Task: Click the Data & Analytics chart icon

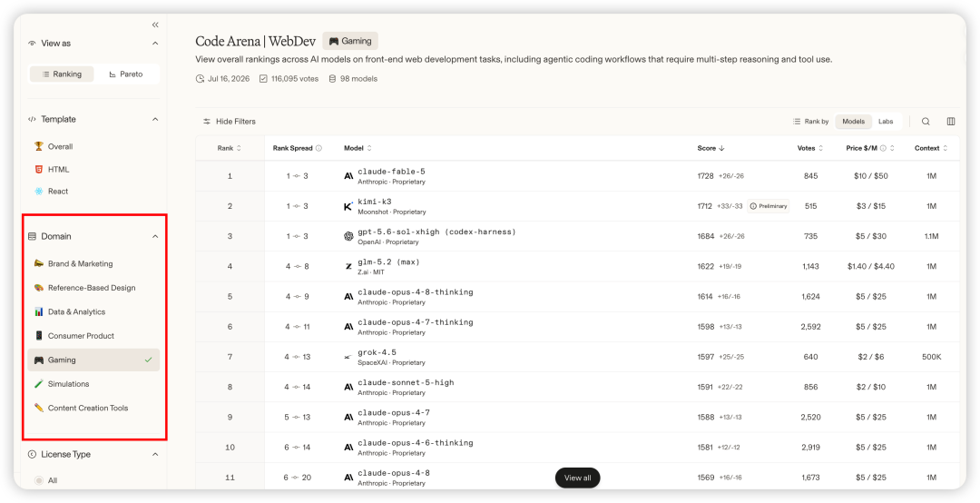Action: coord(39,311)
